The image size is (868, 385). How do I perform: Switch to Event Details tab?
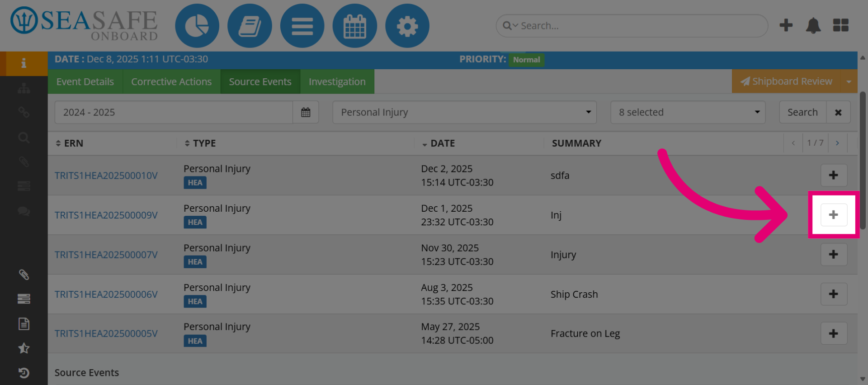click(x=85, y=81)
